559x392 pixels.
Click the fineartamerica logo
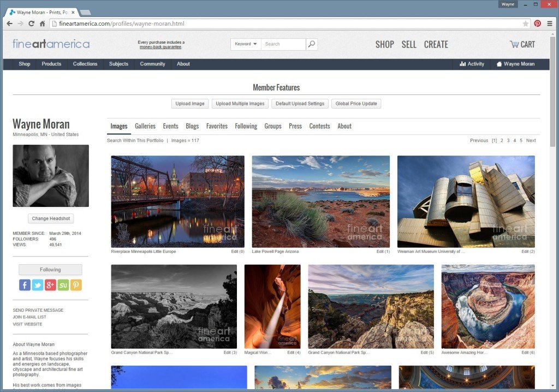tap(50, 43)
